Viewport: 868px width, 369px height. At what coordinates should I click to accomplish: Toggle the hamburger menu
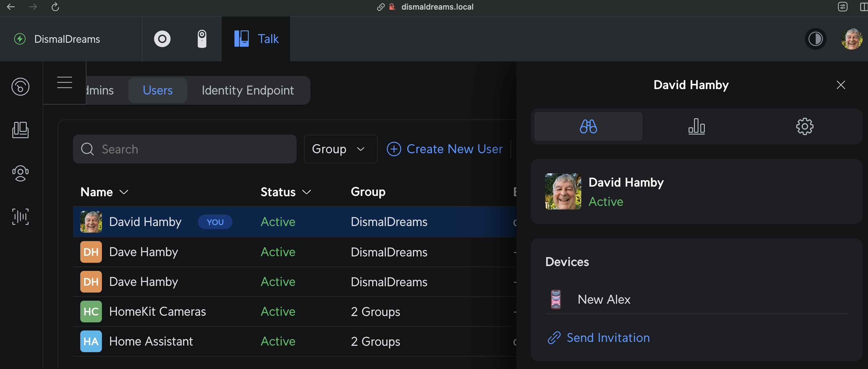coord(64,82)
